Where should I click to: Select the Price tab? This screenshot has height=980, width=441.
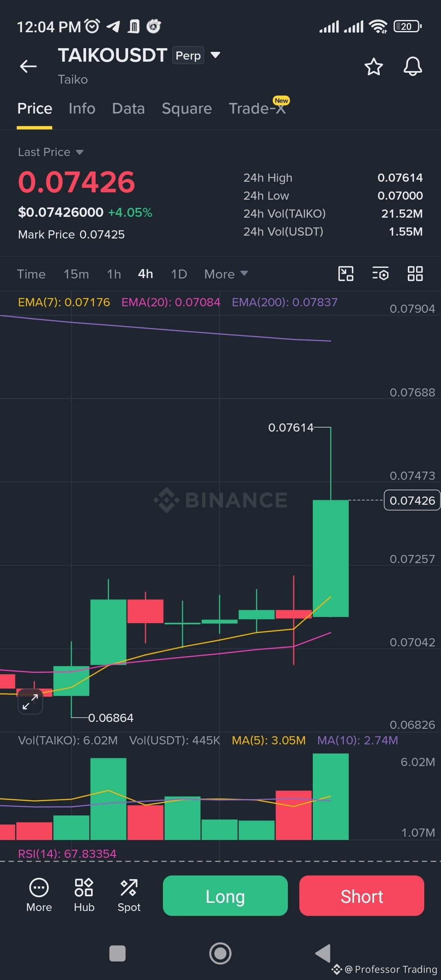point(35,109)
